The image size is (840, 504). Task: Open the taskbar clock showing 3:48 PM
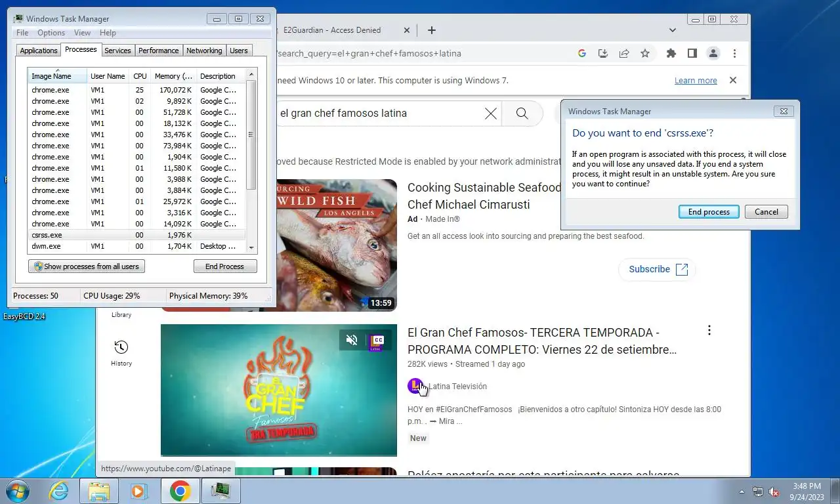coord(807,492)
